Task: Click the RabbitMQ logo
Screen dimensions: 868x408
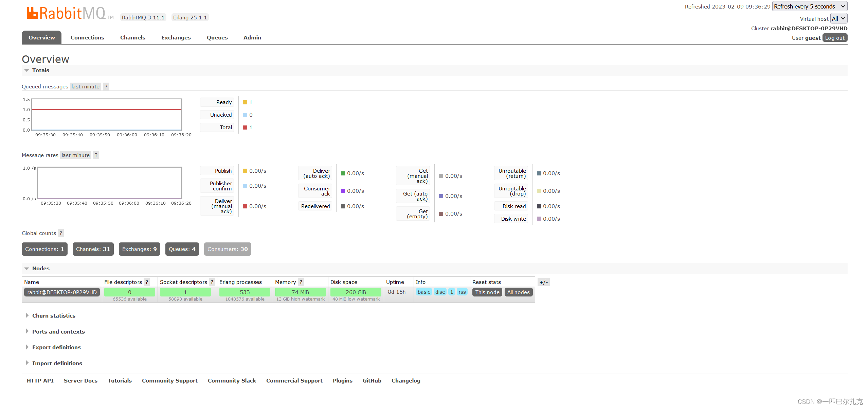Action: [67, 14]
